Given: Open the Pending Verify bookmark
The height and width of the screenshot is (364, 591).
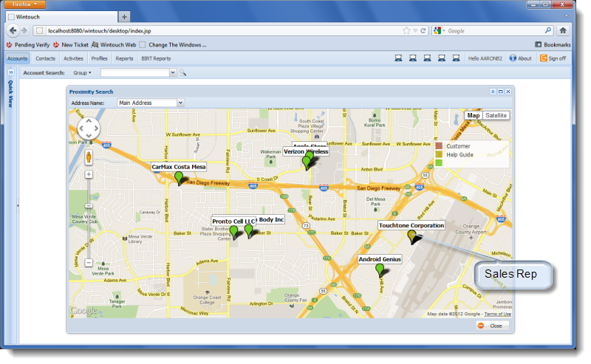Looking at the screenshot, I should [28, 45].
